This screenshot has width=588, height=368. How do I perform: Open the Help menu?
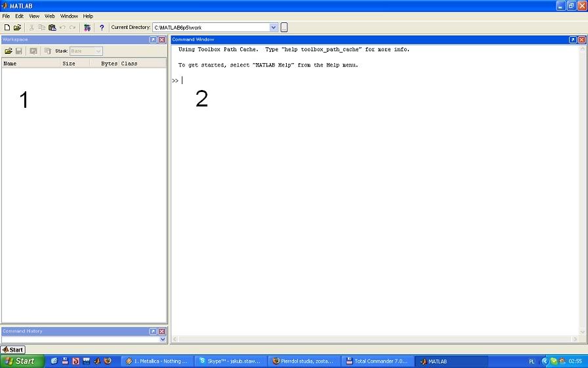(x=88, y=16)
